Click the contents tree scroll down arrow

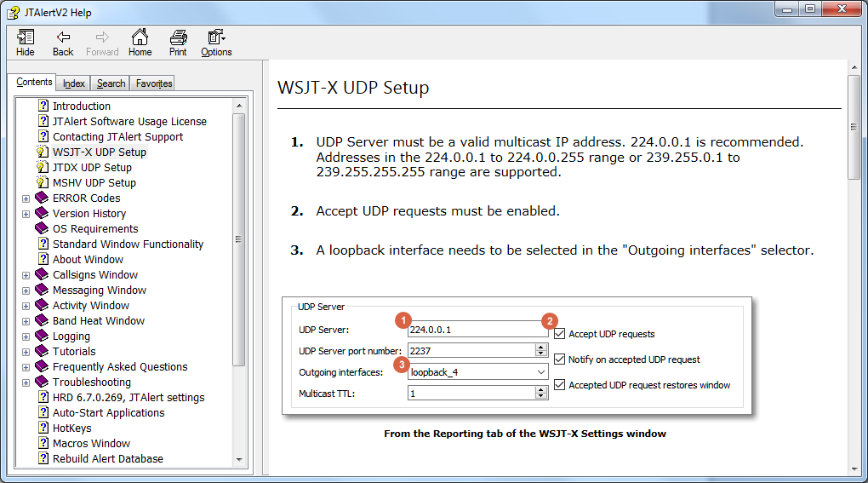(239, 459)
